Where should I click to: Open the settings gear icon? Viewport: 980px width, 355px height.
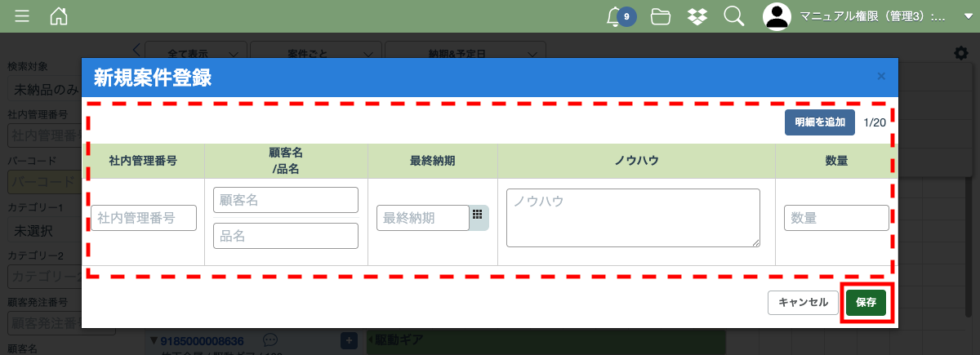point(961,53)
